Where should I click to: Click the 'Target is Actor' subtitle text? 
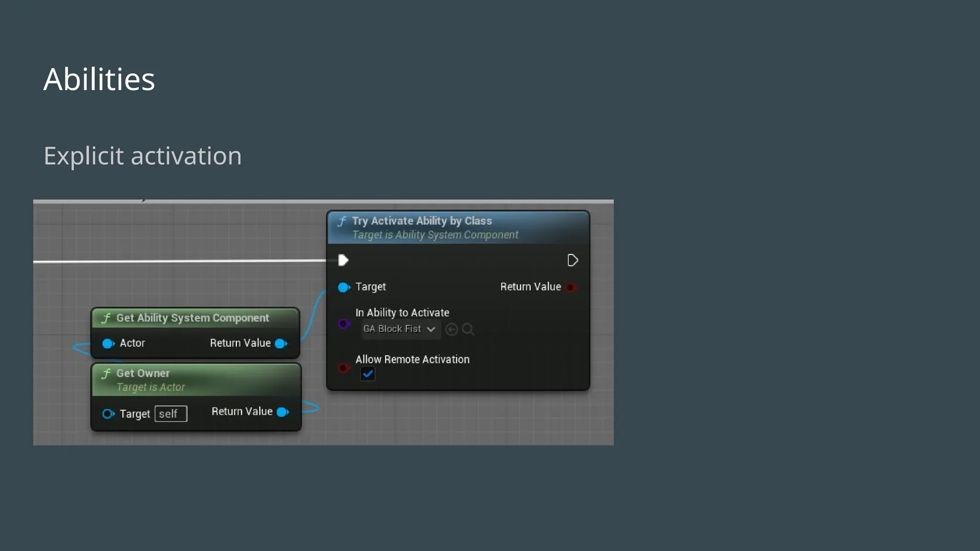coord(150,387)
